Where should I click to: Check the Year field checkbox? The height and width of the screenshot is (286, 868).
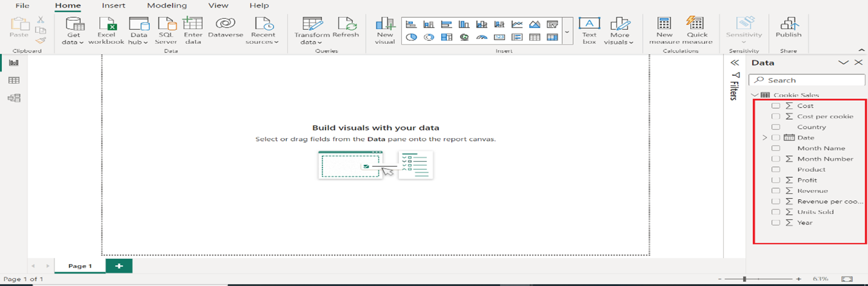776,222
